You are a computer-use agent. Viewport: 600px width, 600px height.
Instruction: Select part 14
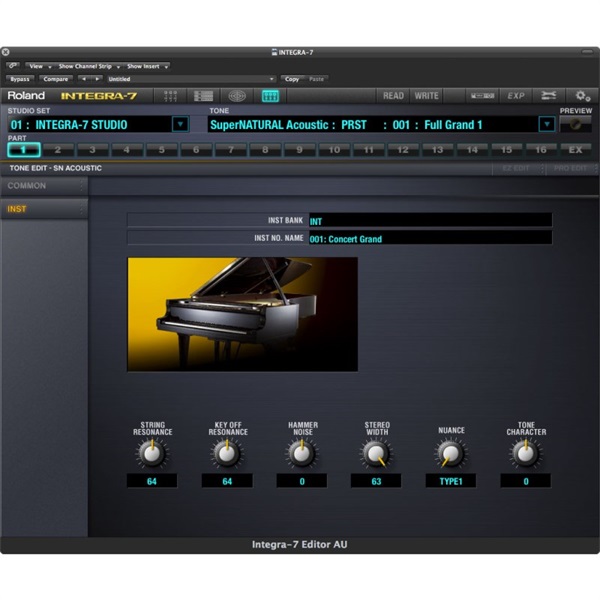(x=472, y=150)
